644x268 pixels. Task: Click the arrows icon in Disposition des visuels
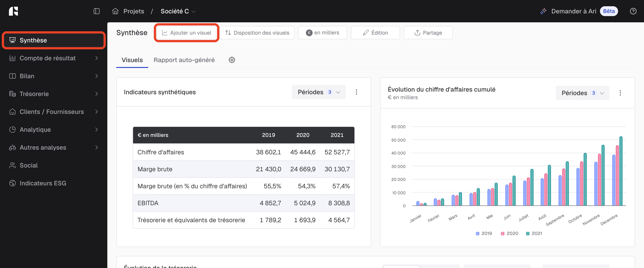(228, 33)
